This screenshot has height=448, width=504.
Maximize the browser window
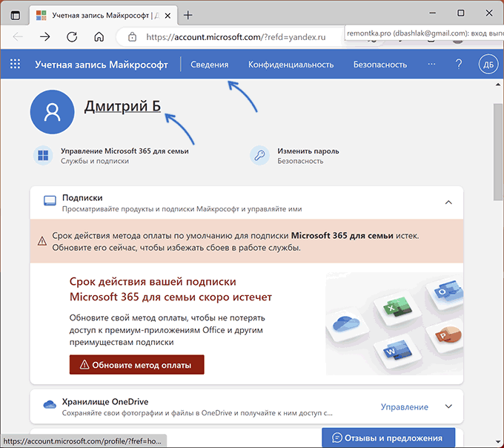click(x=460, y=13)
